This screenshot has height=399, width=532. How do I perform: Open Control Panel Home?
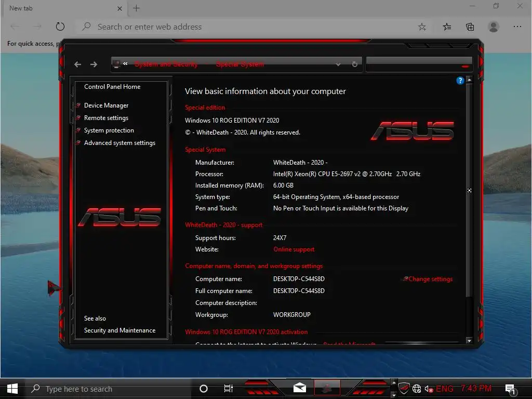tap(112, 87)
